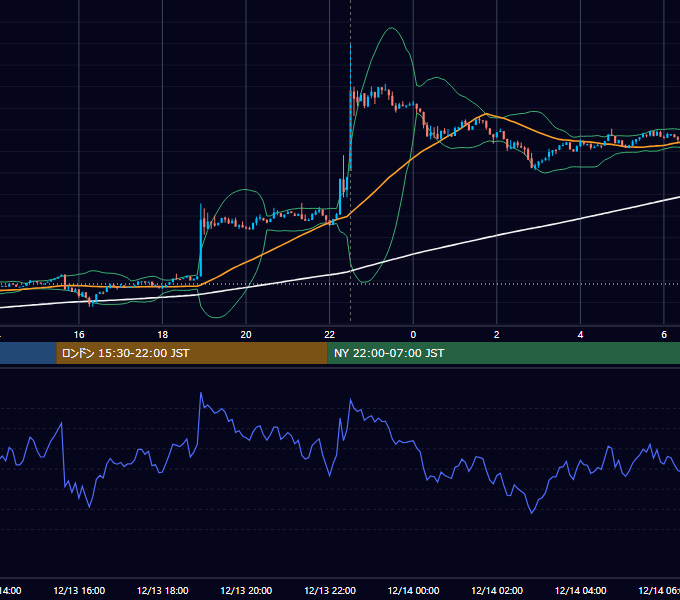Click time axis label 22
This screenshot has width=680, height=600.
pos(330,335)
